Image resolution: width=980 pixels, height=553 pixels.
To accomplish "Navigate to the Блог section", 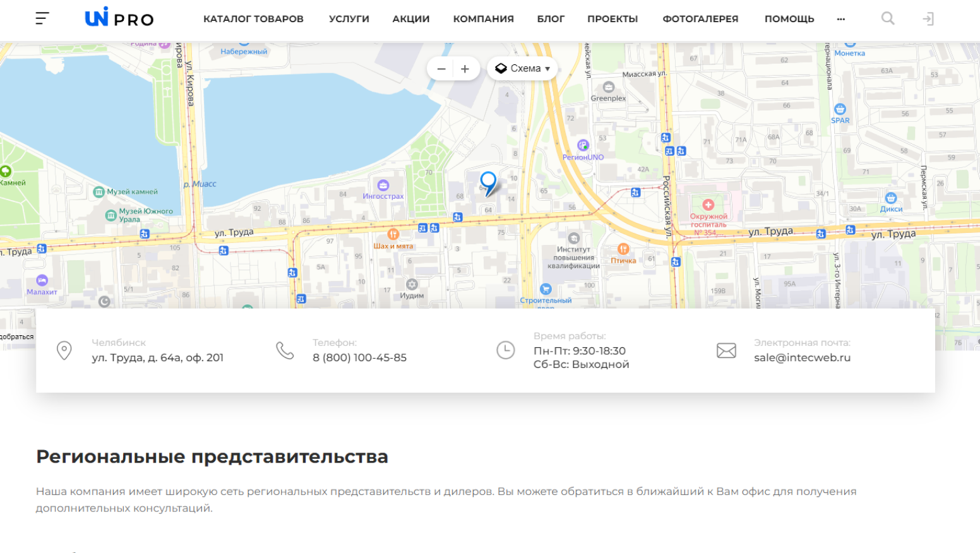I will (551, 19).
